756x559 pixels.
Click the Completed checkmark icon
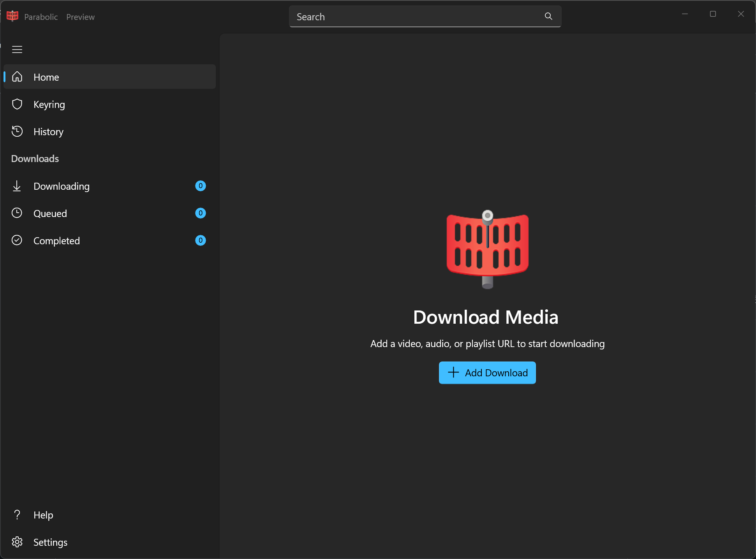coord(17,240)
